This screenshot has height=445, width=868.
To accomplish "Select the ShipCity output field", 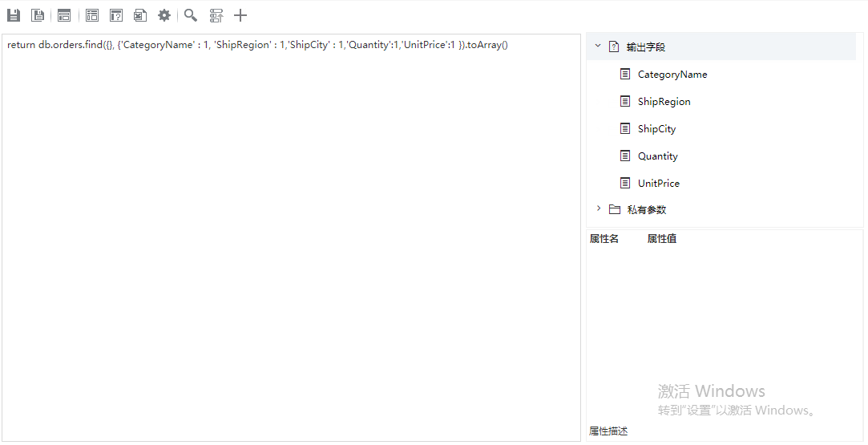I will click(656, 128).
